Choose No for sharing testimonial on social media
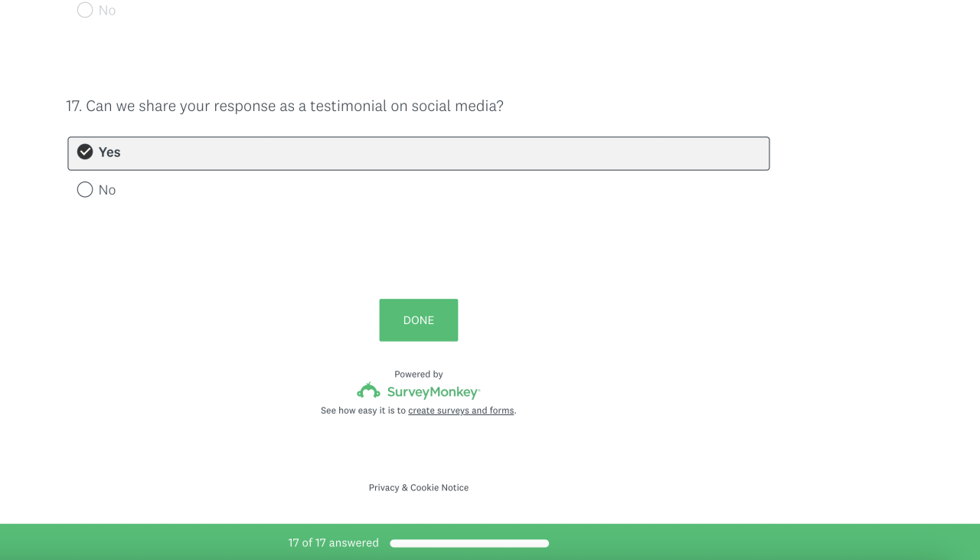Viewport: 980px width, 560px height. (x=96, y=190)
